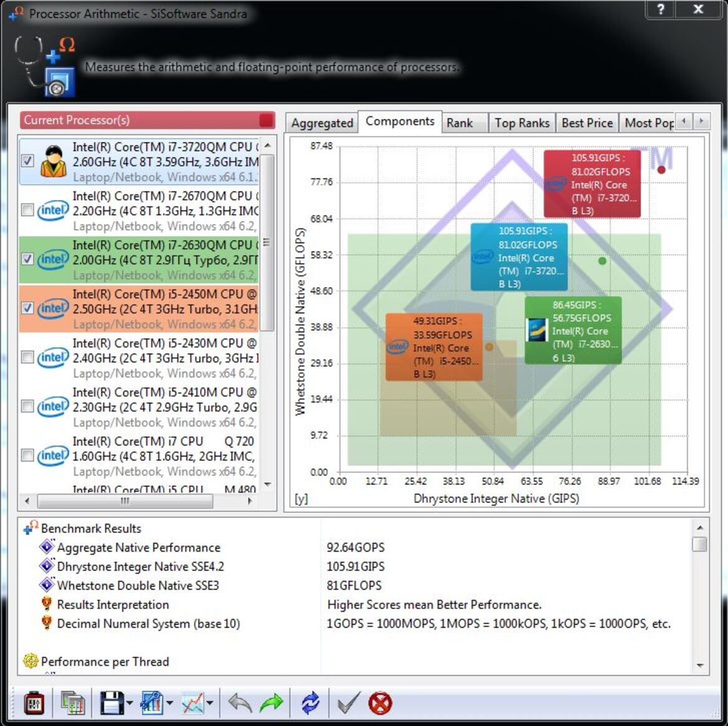Viewport: 728px width, 726px height.
Task: Click the user avatar icon beside i7-3720QM
Action: click(54, 161)
